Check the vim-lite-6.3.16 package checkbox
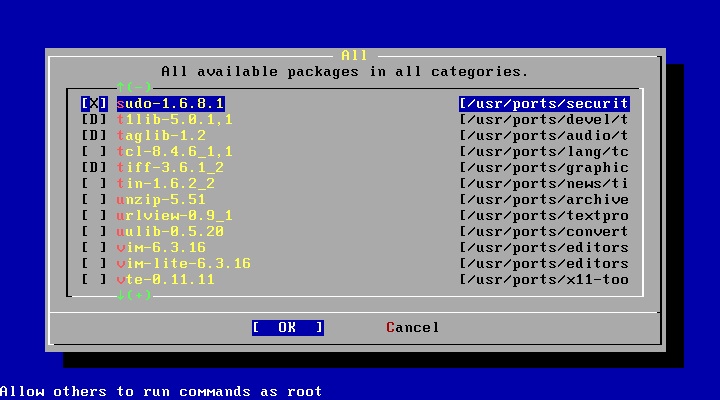This screenshot has height=400, width=720. [x=94, y=264]
